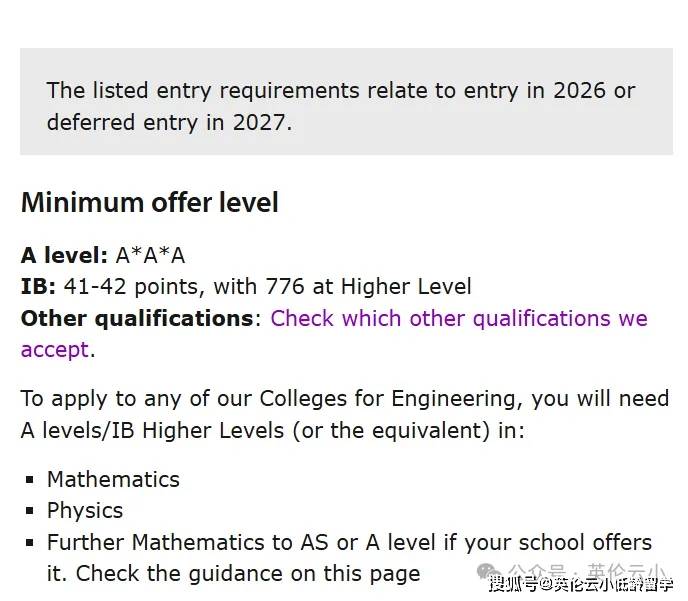Open the other qualifications we accept link

click(458, 319)
